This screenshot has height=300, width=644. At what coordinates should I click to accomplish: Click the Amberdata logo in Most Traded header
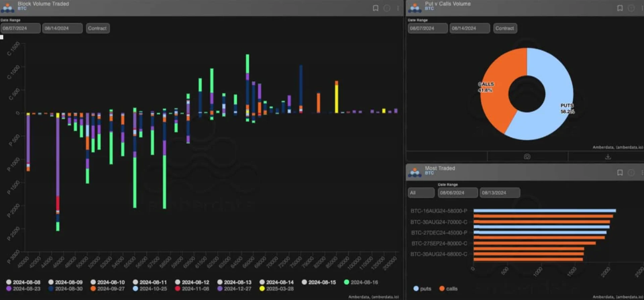coord(415,172)
